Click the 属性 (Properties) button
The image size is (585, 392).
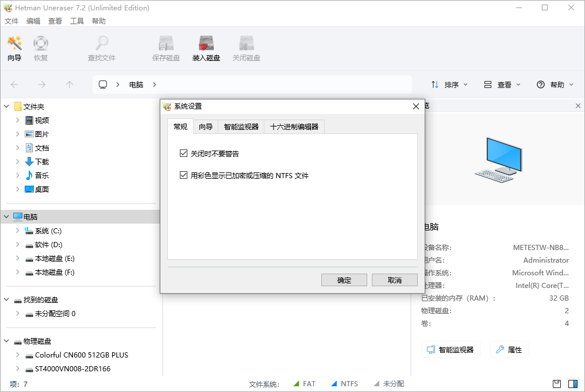(509, 349)
